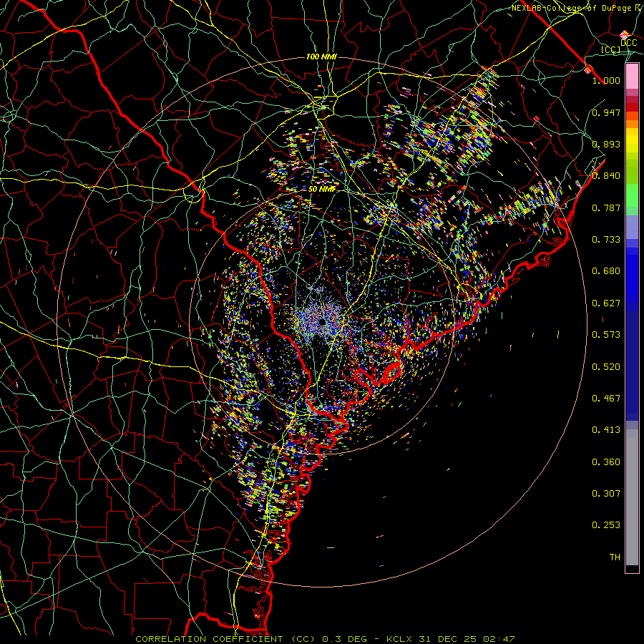
Task: Click the [CC] product label above color bar
Action: tap(610, 49)
